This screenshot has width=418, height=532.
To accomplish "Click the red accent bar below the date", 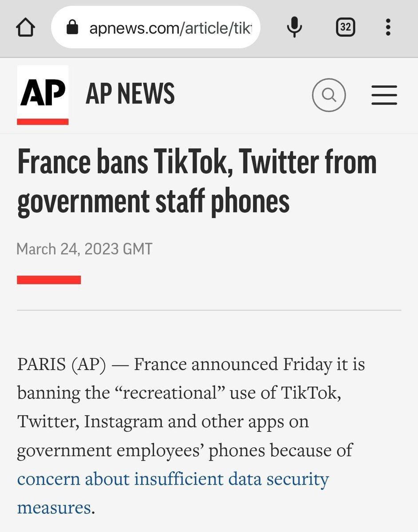I will pos(49,280).
